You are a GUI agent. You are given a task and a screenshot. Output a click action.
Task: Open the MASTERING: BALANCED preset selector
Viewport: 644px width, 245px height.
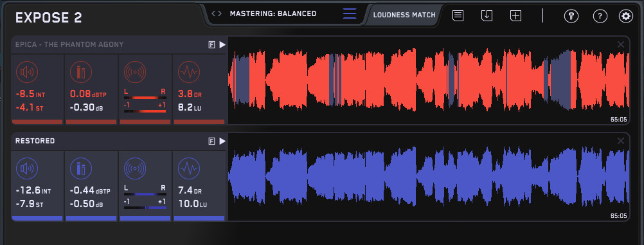tap(273, 14)
